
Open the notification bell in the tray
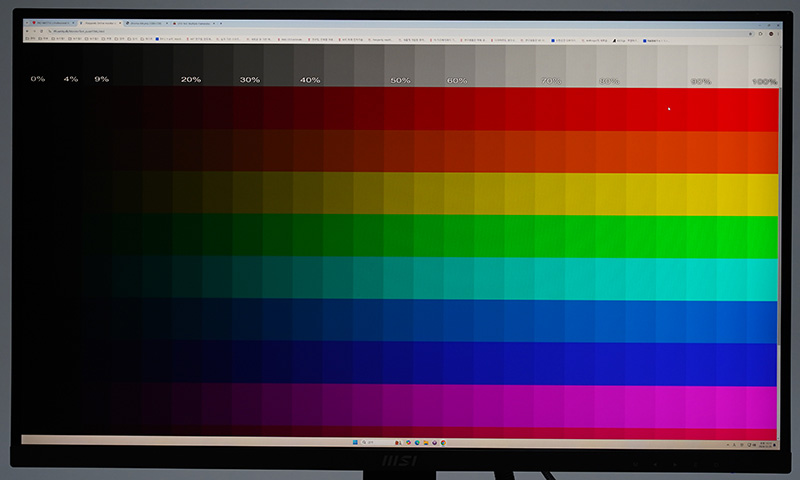(774, 445)
